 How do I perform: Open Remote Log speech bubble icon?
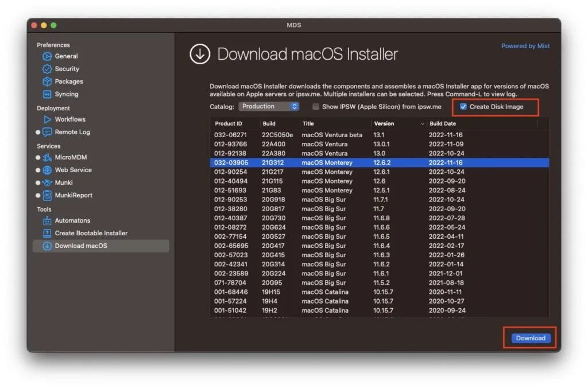pyautogui.click(x=47, y=132)
